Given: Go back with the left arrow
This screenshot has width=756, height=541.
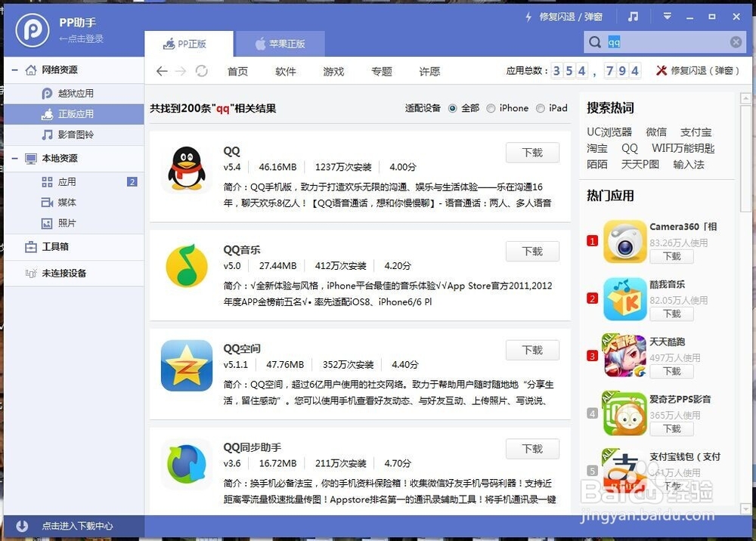Looking at the screenshot, I should coord(162,71).
